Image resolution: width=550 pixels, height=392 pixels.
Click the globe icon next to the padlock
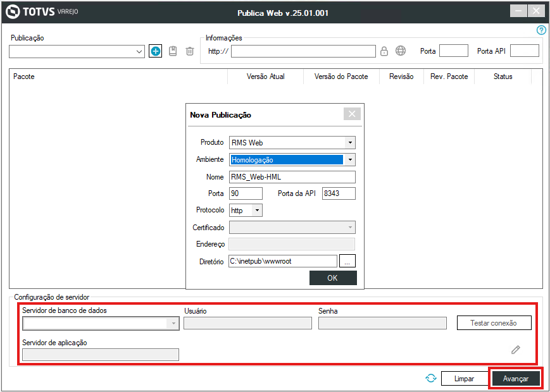pos(401,51)
